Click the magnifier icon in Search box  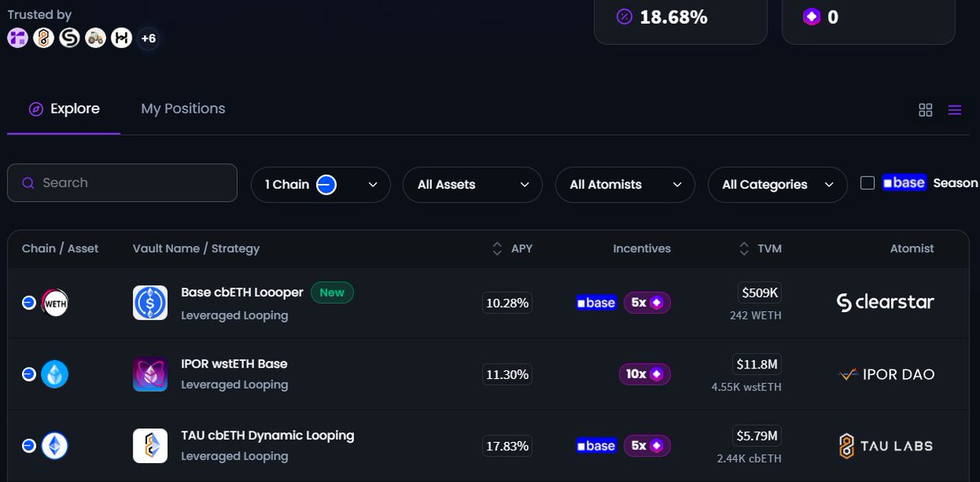click(28, 183)
